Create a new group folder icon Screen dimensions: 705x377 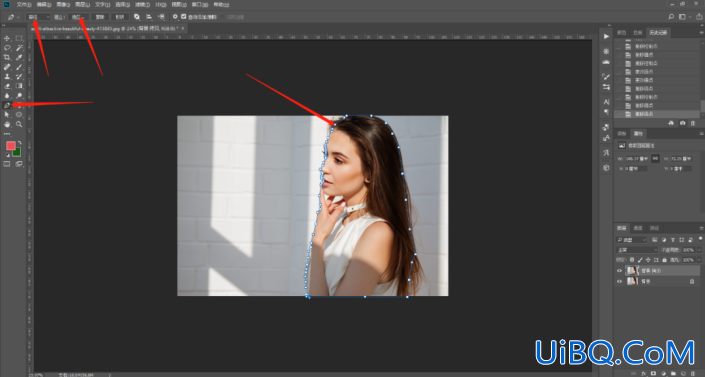(673, 373)
